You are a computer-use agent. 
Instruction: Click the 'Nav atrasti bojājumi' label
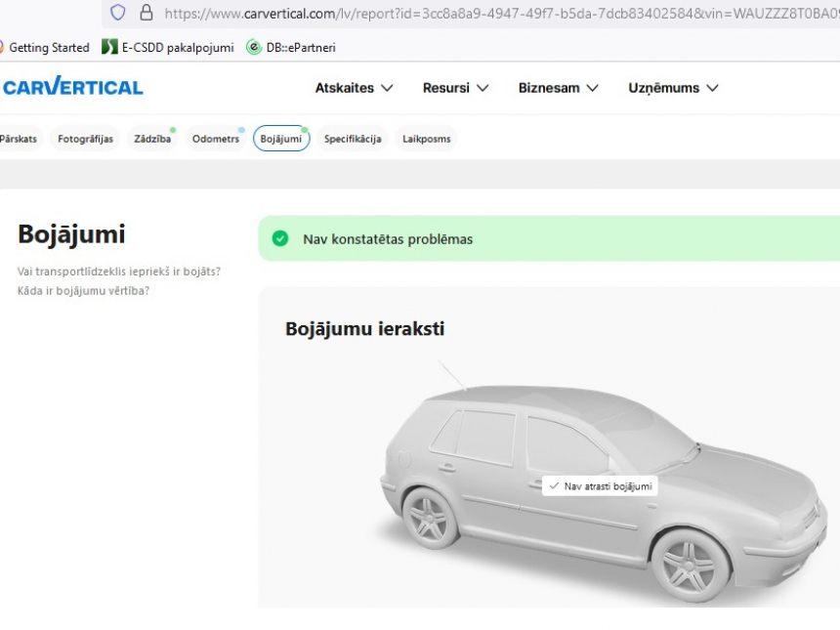pyautogui.click(x=600, y=485)
